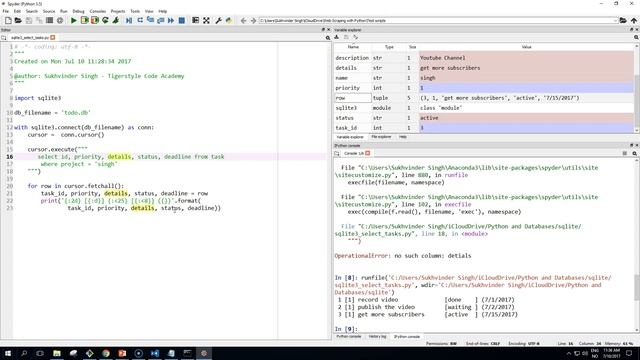Open the View menu
640x360 pixels.
point(149,11)
